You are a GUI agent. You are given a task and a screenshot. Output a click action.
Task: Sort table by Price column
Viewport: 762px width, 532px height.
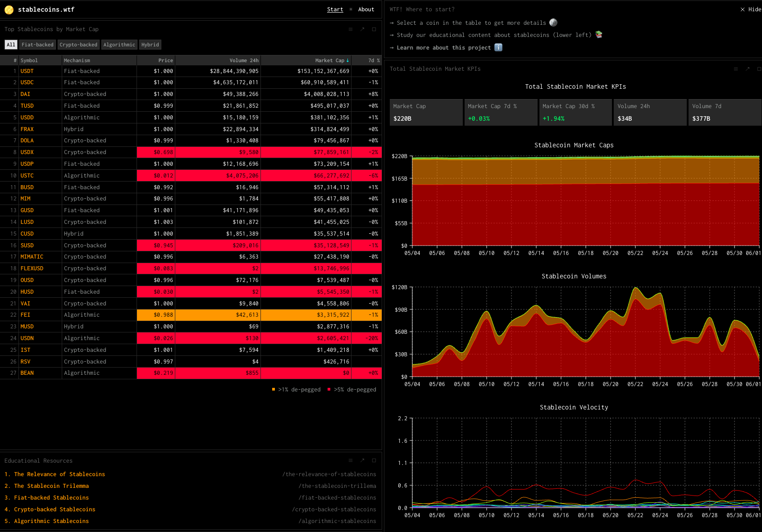[165, 60]
